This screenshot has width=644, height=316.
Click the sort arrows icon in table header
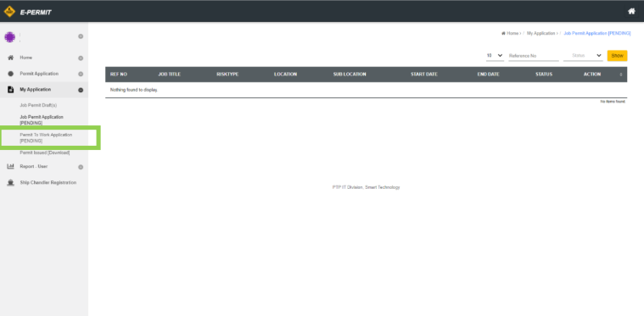tap(621, 75)
